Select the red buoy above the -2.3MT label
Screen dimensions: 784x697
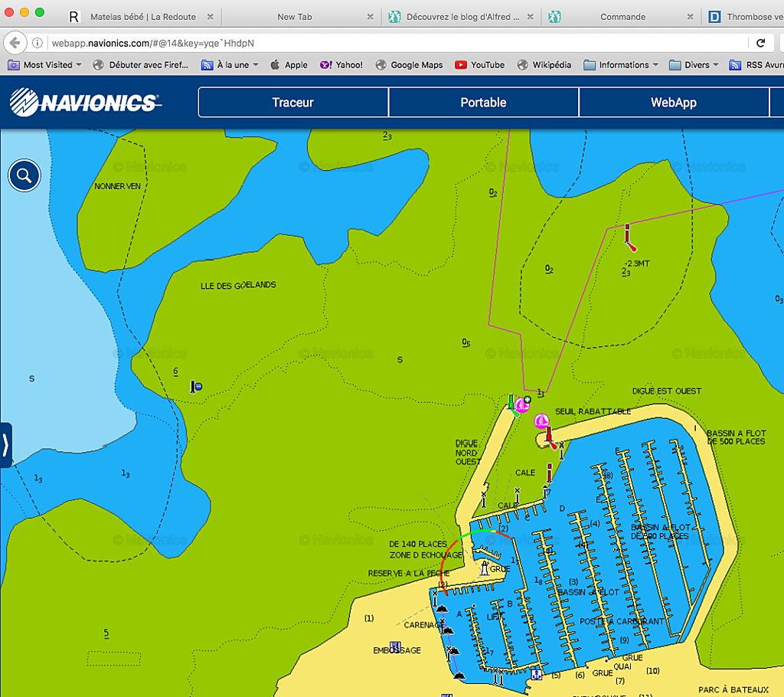629,237
